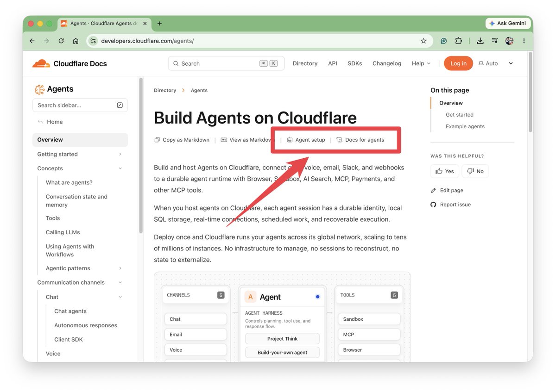Click the Edit page pencil icon
This screenshot has height=392, width=556.
(x=433, y=190)
